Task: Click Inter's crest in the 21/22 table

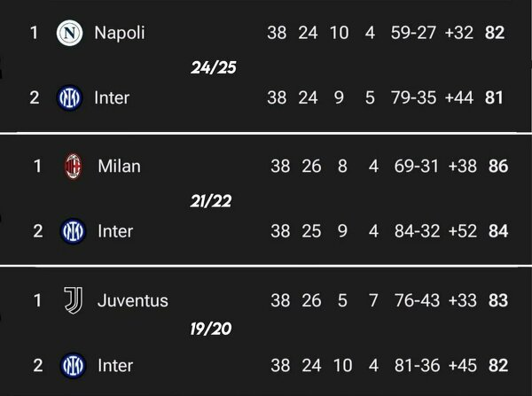Action: pyautogui.click(x=73, y=231)
